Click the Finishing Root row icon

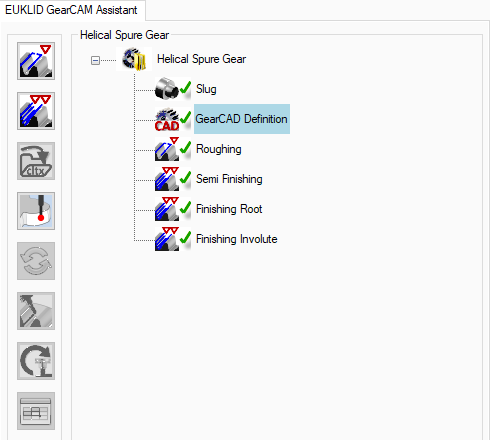pos(167,209)
